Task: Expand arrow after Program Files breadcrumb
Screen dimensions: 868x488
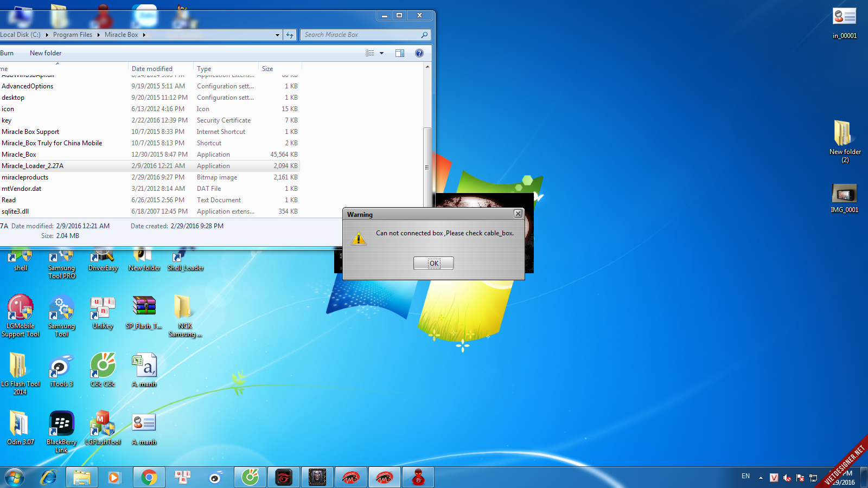Action: (x=98, y=35)
